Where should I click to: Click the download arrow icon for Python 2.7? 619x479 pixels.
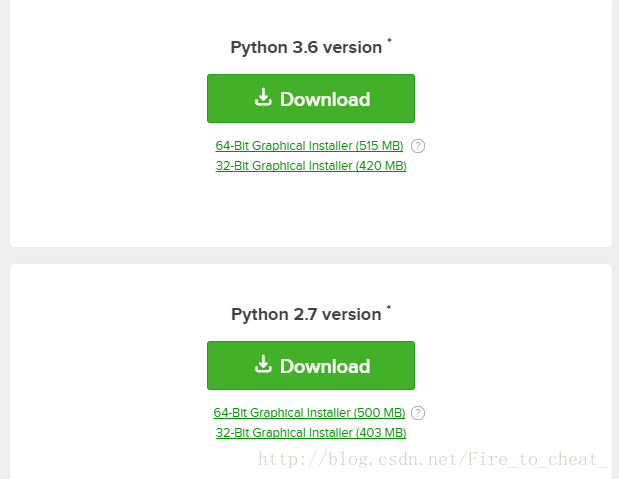pos(263,364)
